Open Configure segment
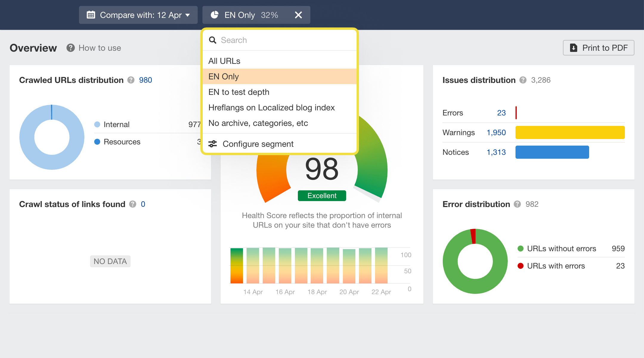The width and height of the screenshot is (644, 358). 280,144
